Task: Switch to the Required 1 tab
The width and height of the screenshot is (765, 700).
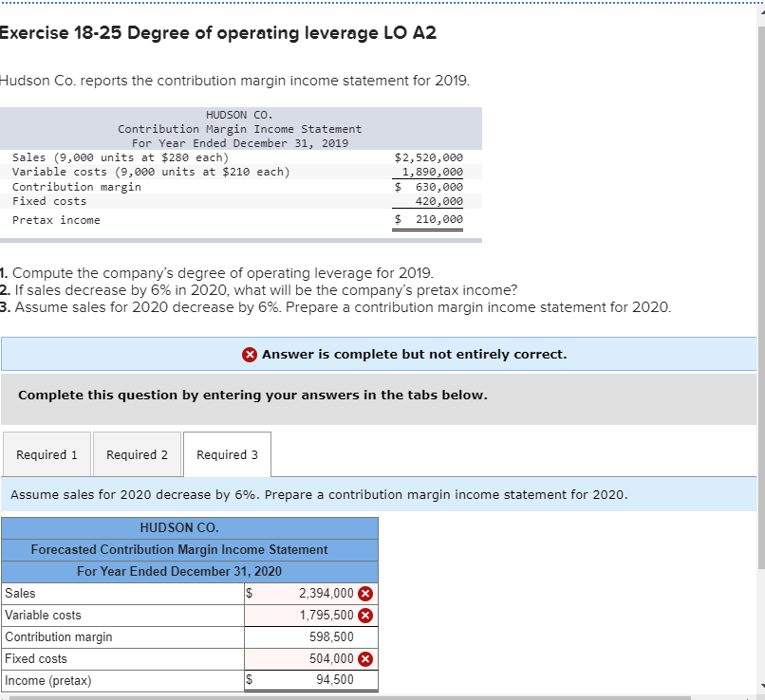Action: [47, 453]
